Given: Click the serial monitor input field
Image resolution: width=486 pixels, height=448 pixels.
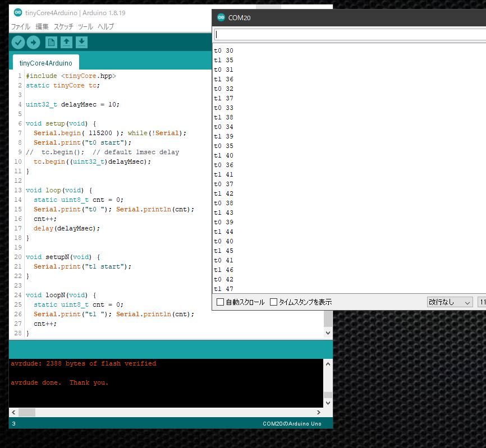Looking at the screenshot, I should [x=348, y=34].
